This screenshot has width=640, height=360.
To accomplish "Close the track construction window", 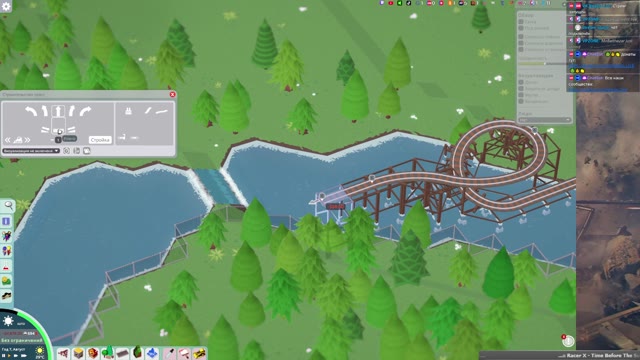I will (x=172, y=94).
